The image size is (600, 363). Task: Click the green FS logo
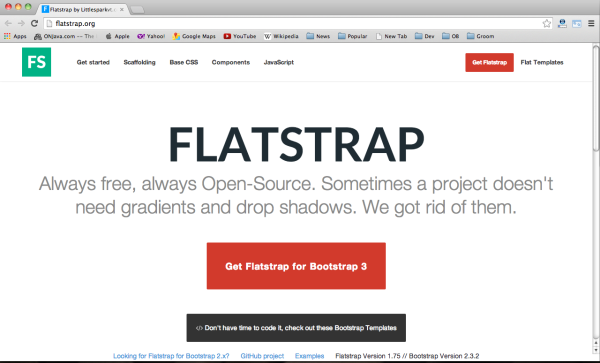coord(36,62)
